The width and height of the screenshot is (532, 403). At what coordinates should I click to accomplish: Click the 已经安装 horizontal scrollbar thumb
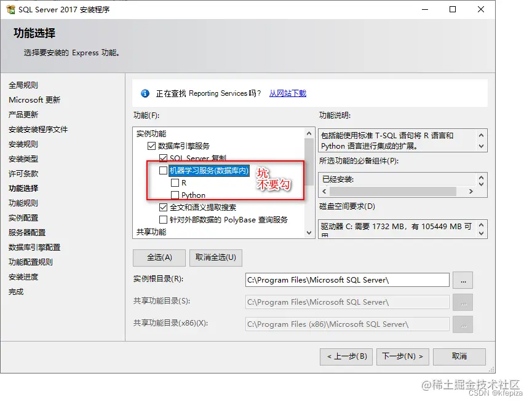click(x=393, y=192)
